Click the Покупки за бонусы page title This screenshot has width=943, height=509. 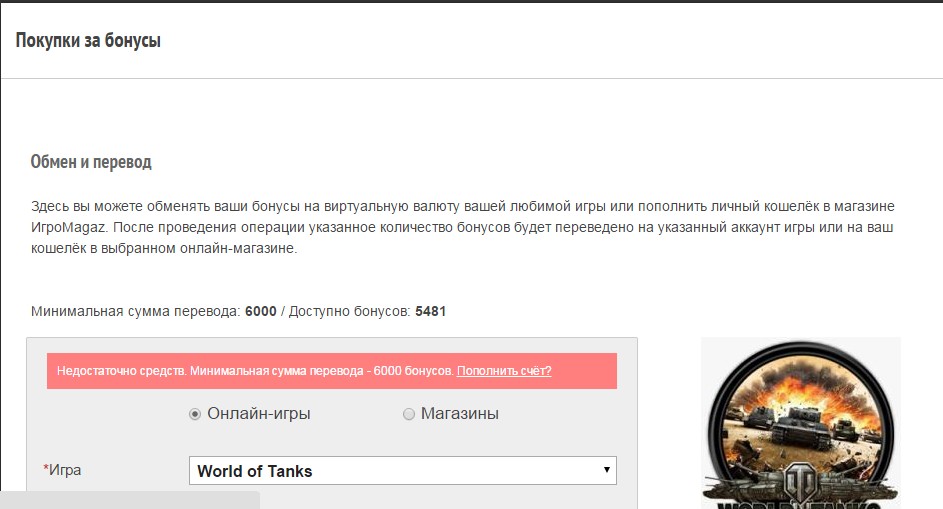point(88,41)
